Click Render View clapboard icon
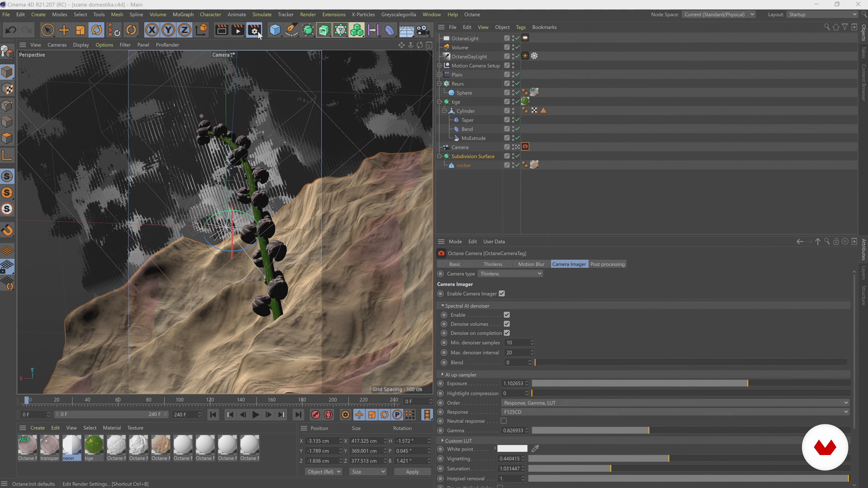This screenshot has height=488, width=868. (221, 30)
